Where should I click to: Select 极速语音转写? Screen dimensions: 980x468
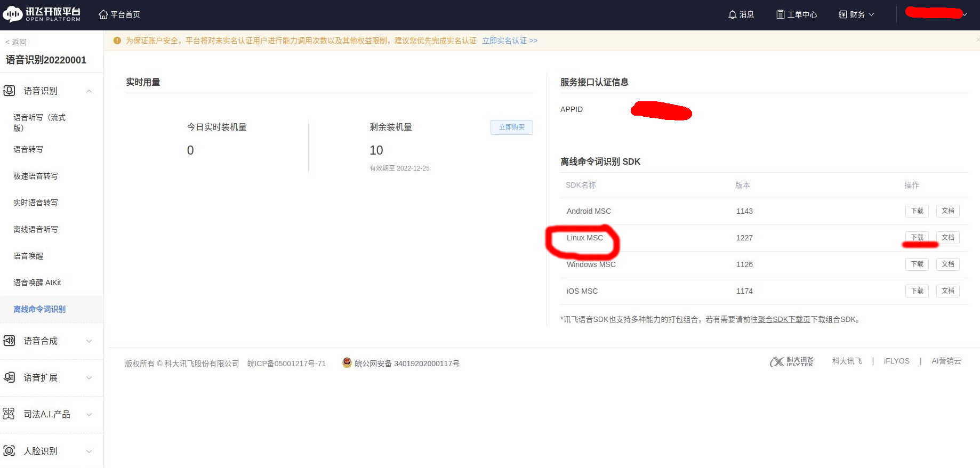point(36,176)
